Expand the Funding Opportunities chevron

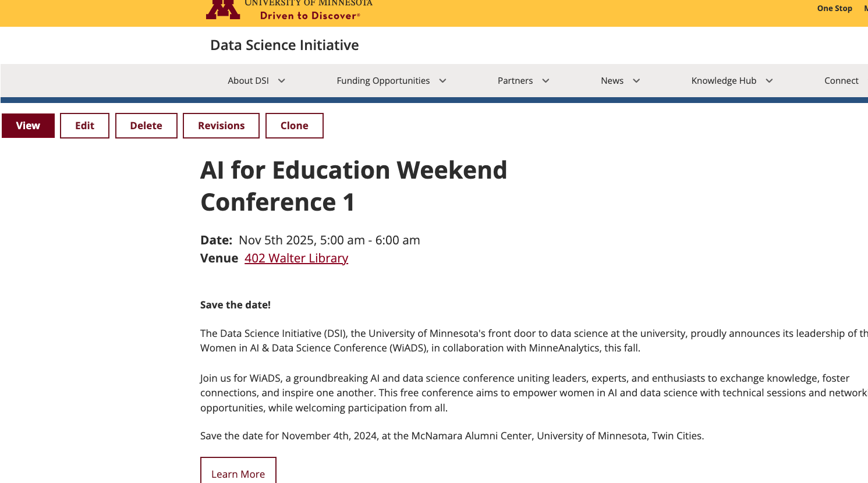(x=443, y=81)
